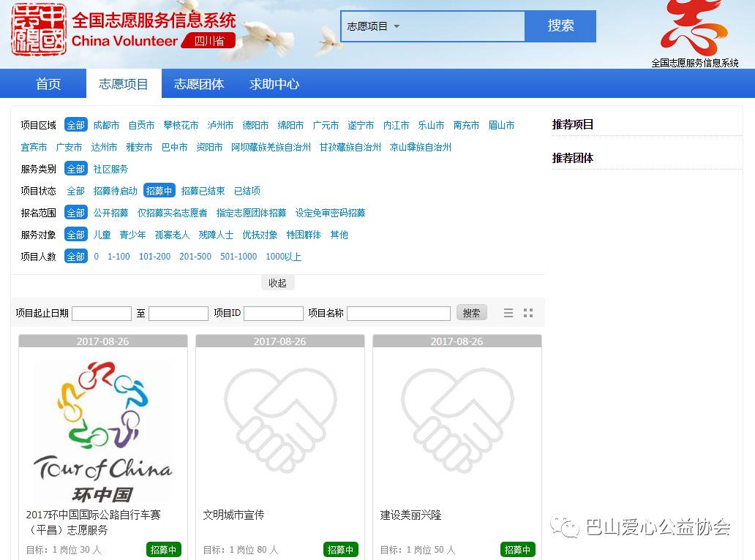The image size is (755, 560).
Task: Select 全部 for 服务对象 filter
Action: tap(75, 235)
